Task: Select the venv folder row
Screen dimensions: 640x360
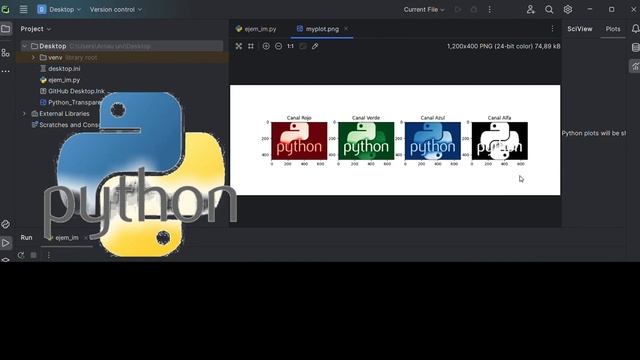Action: 122,58
